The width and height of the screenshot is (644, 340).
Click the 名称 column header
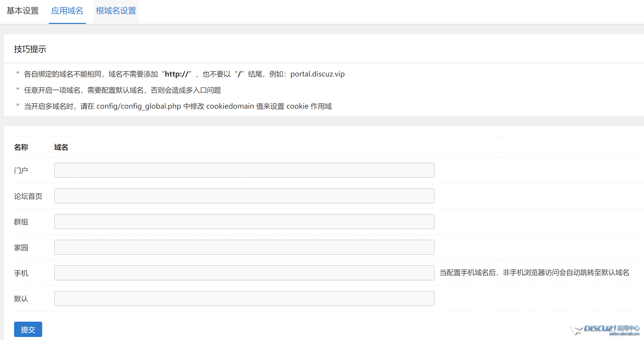click(x=21, y=147)
